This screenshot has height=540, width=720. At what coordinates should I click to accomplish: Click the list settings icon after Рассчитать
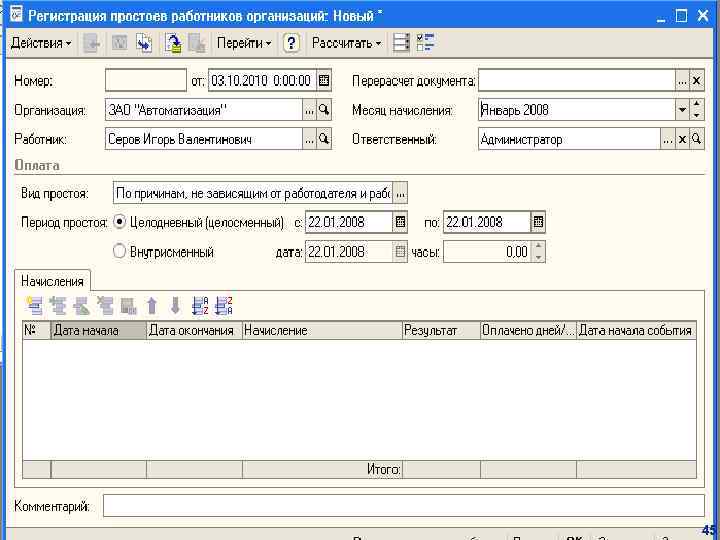401,43
